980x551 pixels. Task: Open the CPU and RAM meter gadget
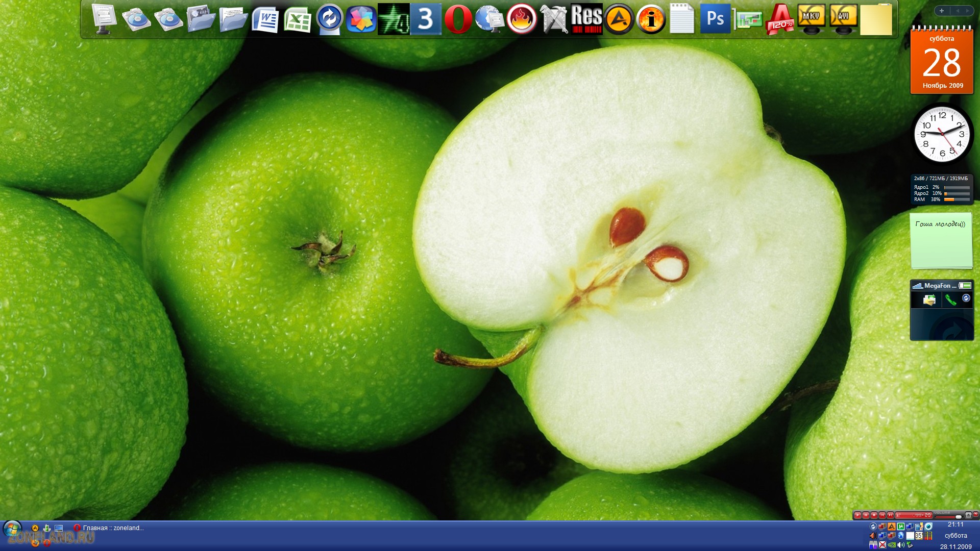click(942, 189)
